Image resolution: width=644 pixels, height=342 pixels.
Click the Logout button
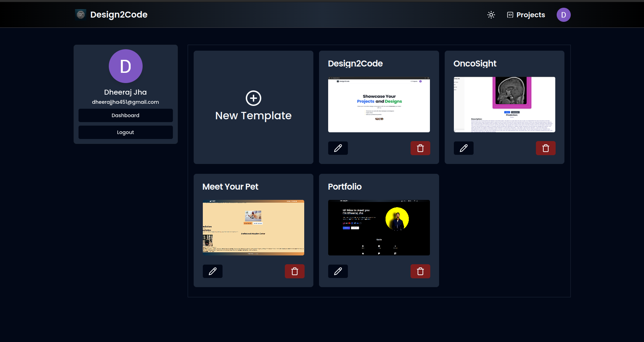[x=126, y=132]
